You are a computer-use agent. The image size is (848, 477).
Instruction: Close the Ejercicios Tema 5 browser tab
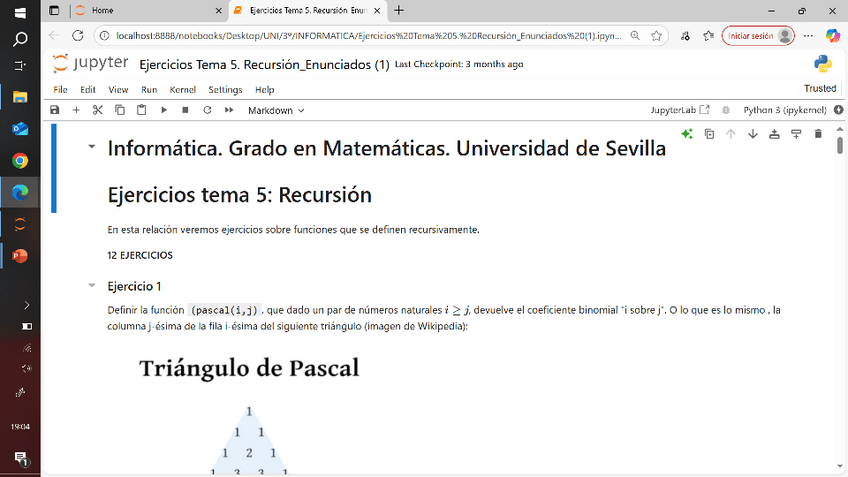point(377,10)
